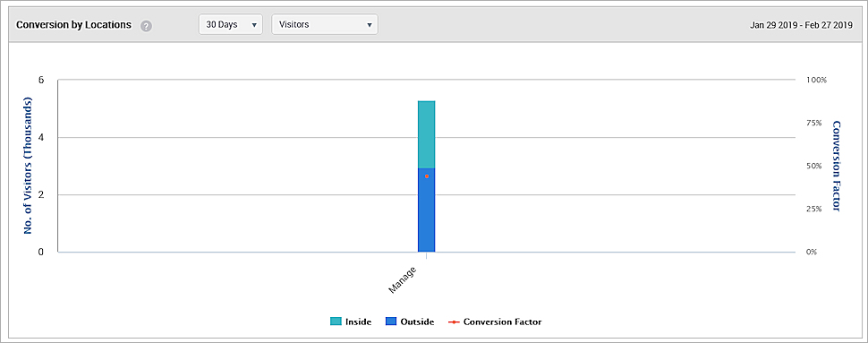
Task: Click the 6 left axis label
Action: [x=40, y=80]
